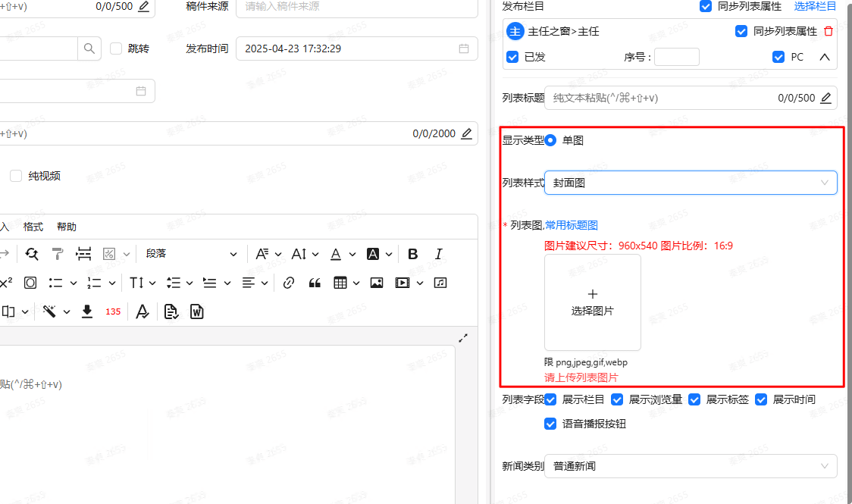Open the 列表样式 dropdown showing 封面图
852x504 pixels.
[690, 183]
